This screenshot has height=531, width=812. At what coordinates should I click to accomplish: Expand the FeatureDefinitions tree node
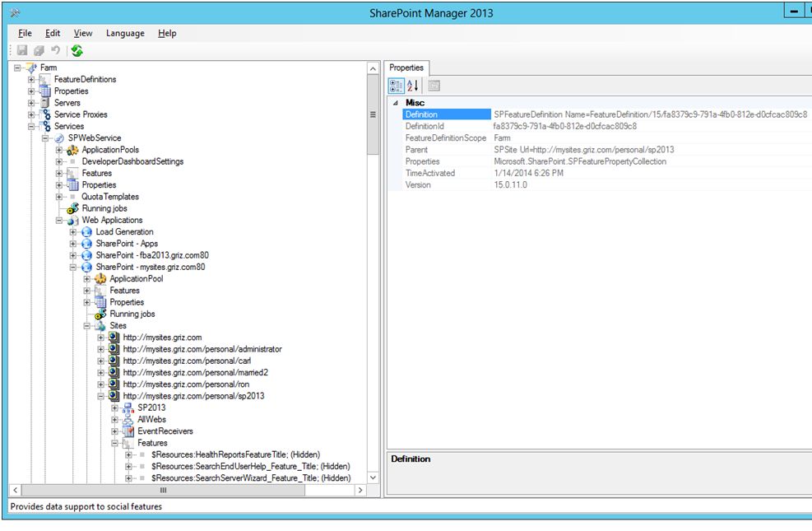click(31, 79)
